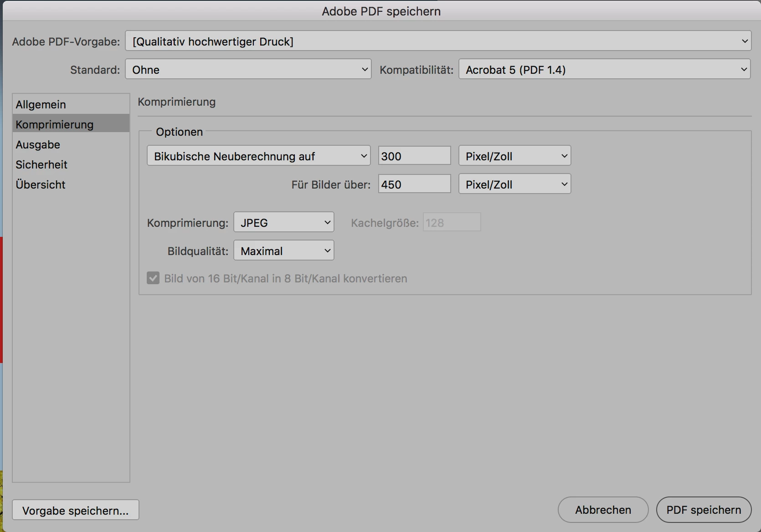Click the Bildqualität: label

click(198, 251)
